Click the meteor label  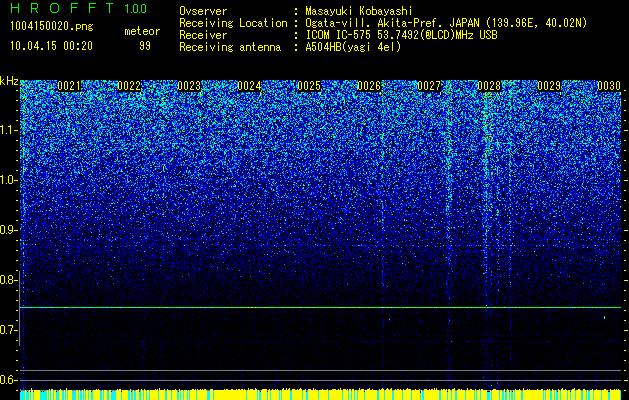tap(142, 31)
